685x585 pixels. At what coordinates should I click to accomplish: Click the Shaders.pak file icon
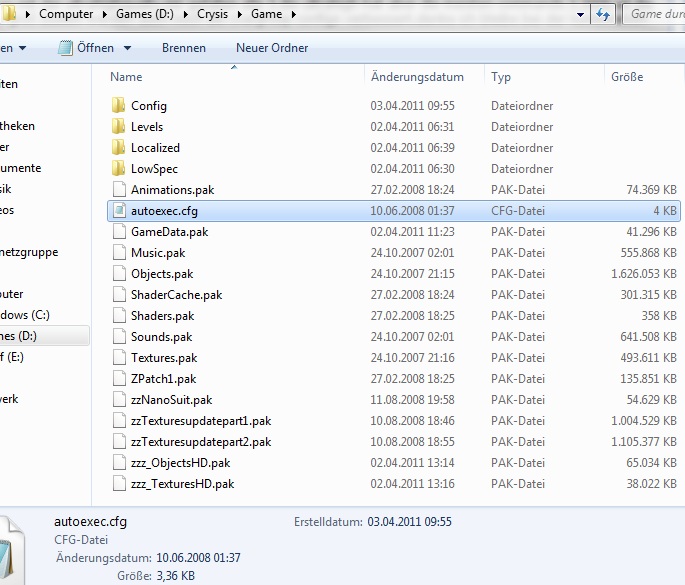(119, 315)
